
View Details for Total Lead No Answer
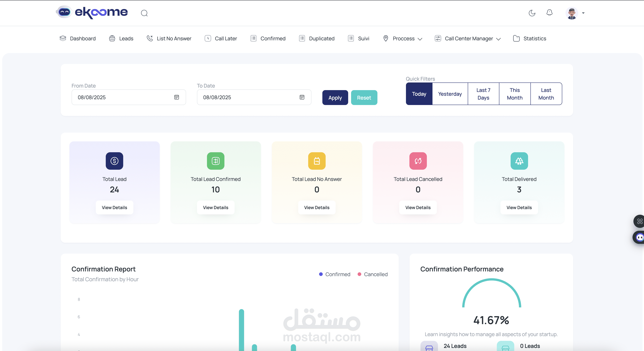click(x=317, y=207)
